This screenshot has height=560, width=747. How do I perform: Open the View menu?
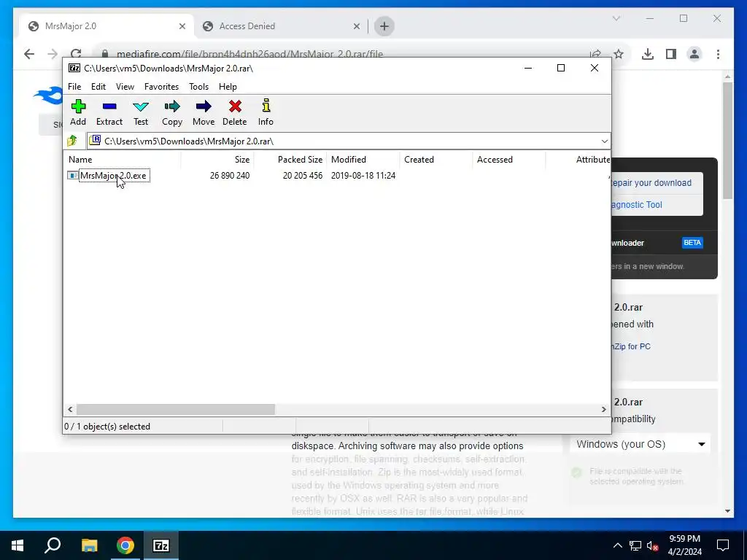(x=125, y=87)
